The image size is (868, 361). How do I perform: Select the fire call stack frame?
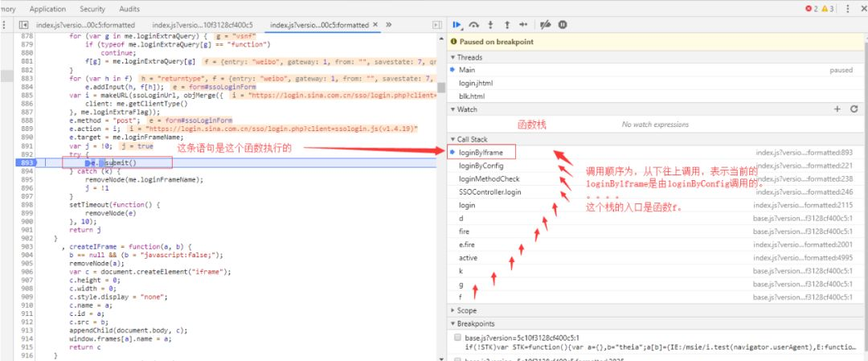[x=657, y=231]
